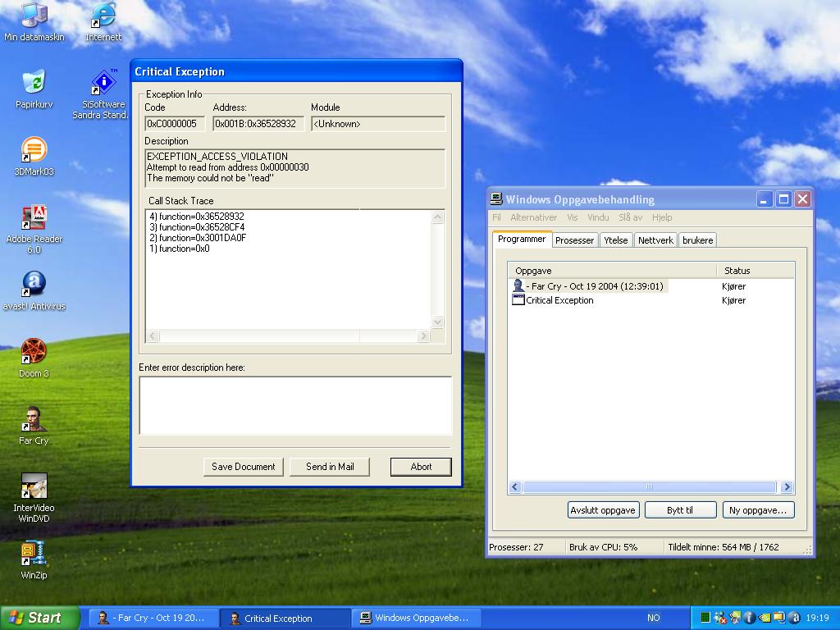Open the Vis menu
Viewport: 840px width, 630px height.
[x=572, y=217]
